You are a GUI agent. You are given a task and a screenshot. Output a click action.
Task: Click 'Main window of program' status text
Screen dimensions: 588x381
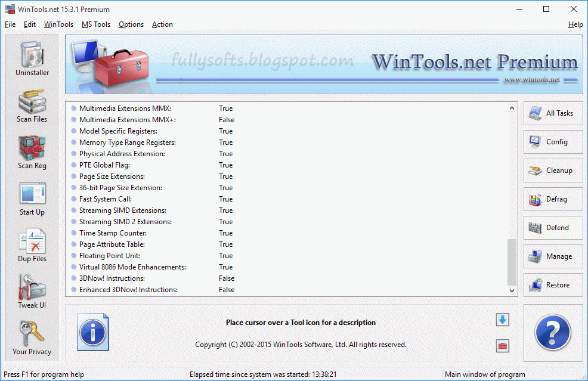(x=485, y=374)
